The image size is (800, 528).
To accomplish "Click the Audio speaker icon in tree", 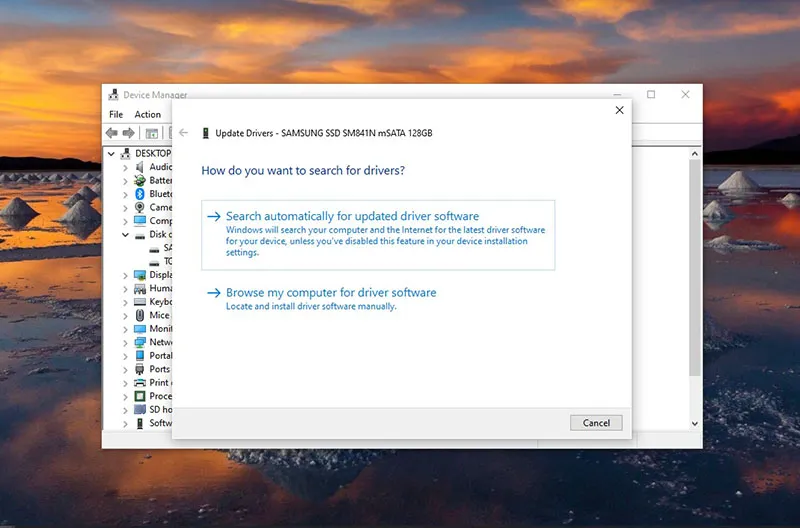I will 140,167.
